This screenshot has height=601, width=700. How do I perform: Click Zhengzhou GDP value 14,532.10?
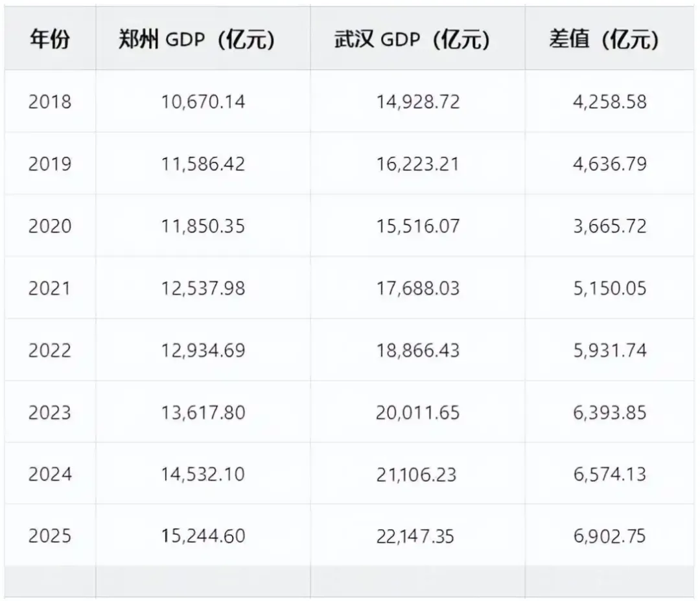pyautogui.click(x=203, y=474)
